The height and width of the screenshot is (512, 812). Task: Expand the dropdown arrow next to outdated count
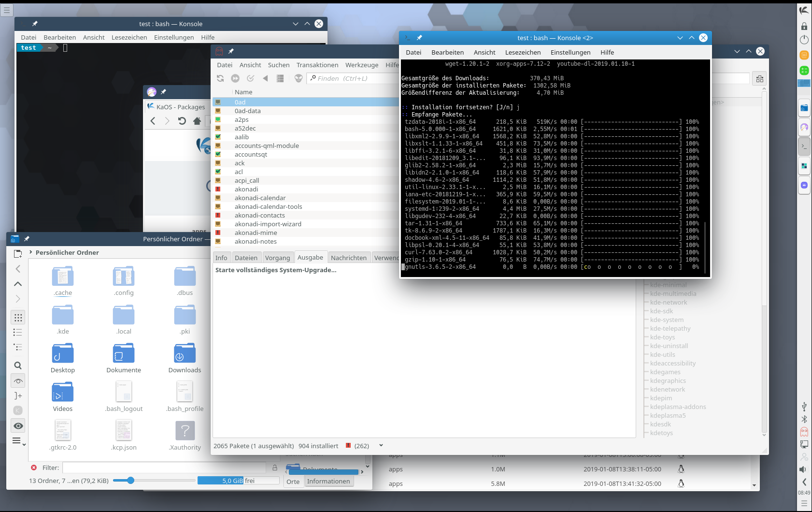click(381, 446)
